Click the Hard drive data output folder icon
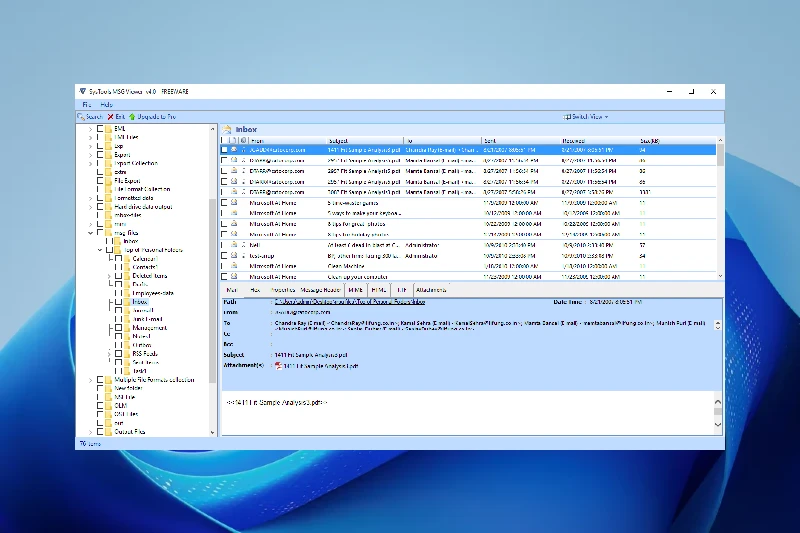Screen dimensions: 800x533 pos(109,207)
